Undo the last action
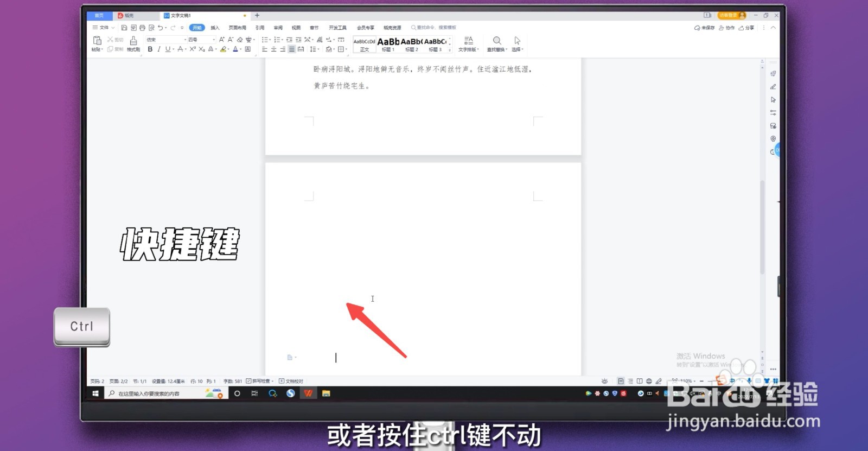This screenshot has width=868, height=451. (160, 28)
